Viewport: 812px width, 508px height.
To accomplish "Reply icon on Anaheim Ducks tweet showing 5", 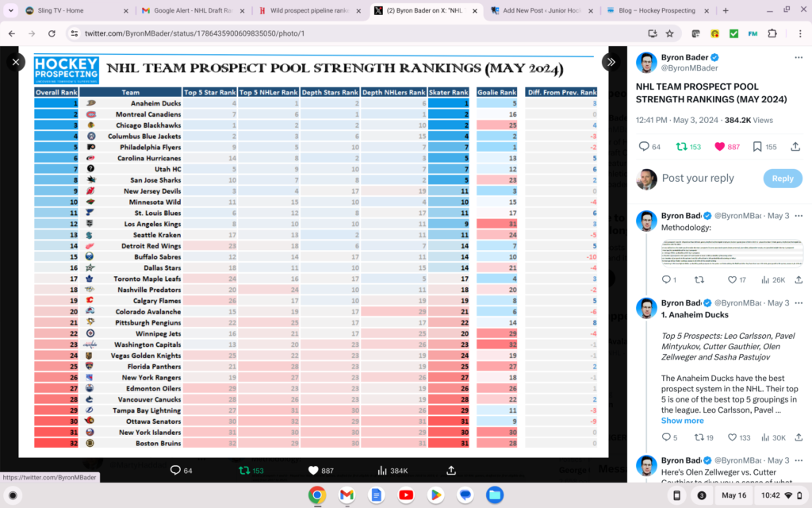I will 666,437.
